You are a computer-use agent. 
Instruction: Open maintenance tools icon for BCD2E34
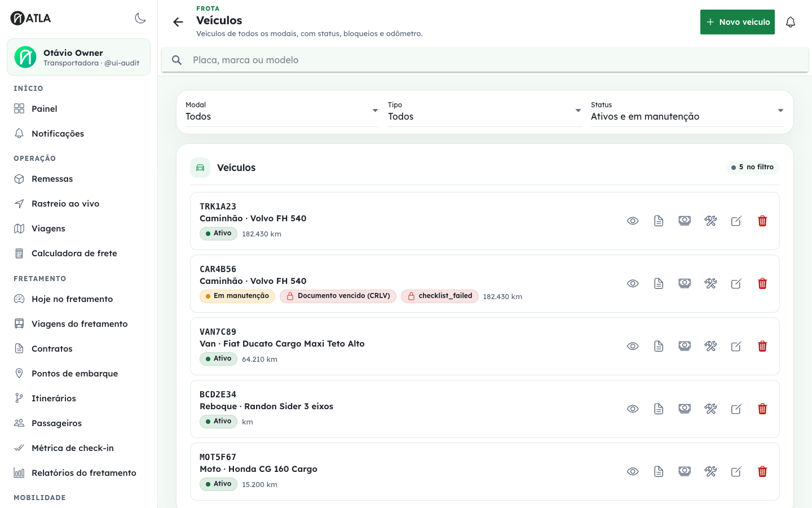(x=710, y=409)
